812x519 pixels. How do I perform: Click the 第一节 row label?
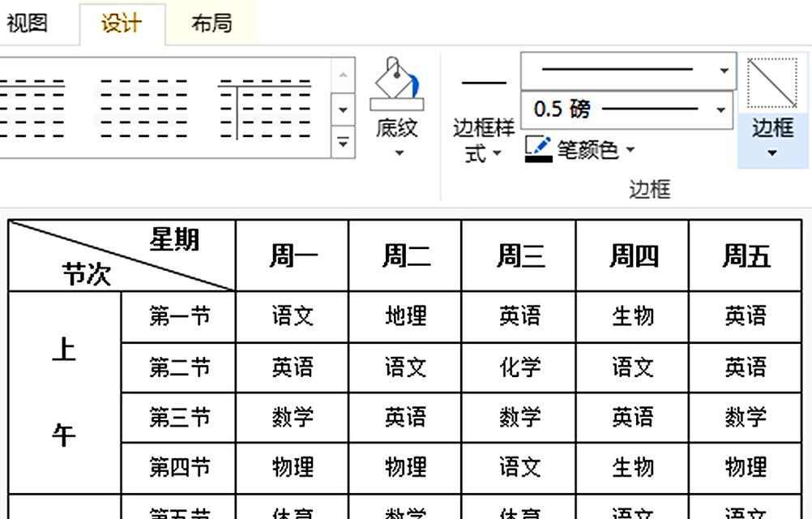(180, 316)
